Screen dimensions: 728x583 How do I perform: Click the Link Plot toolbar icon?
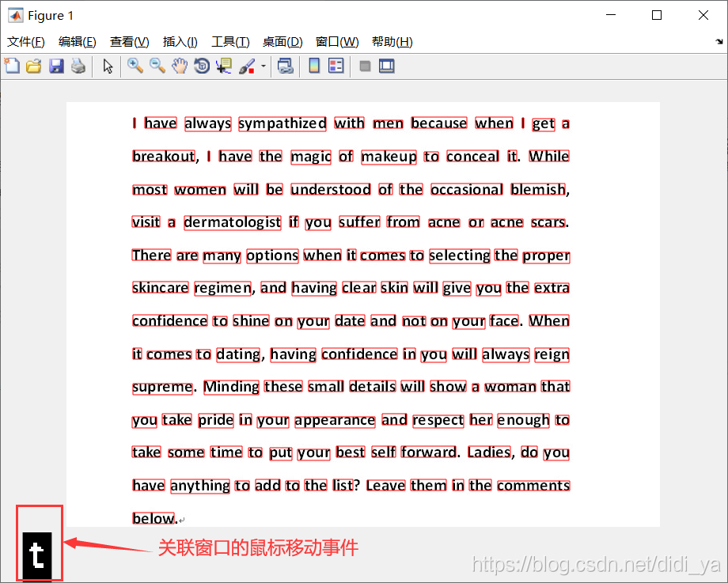click(x=285, y=66)
